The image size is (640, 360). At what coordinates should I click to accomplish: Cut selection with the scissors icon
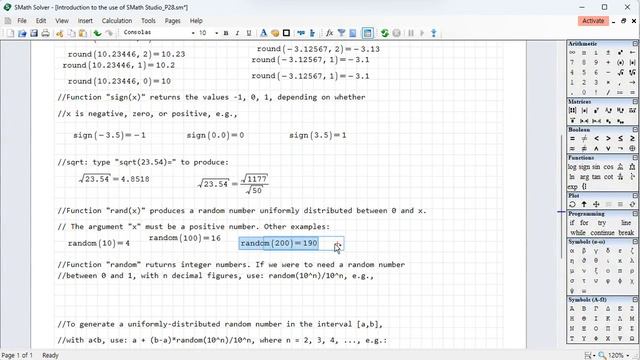point(60,33)
